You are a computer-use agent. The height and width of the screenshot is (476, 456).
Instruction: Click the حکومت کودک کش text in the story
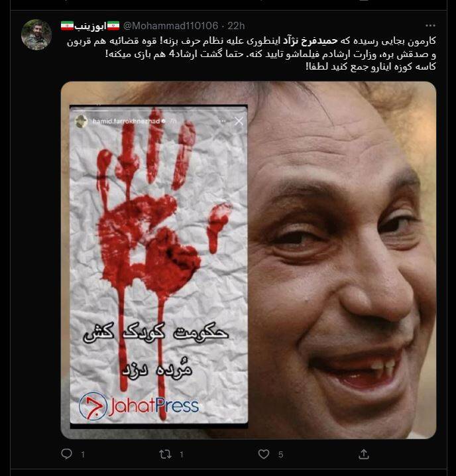tap(156, 333)
